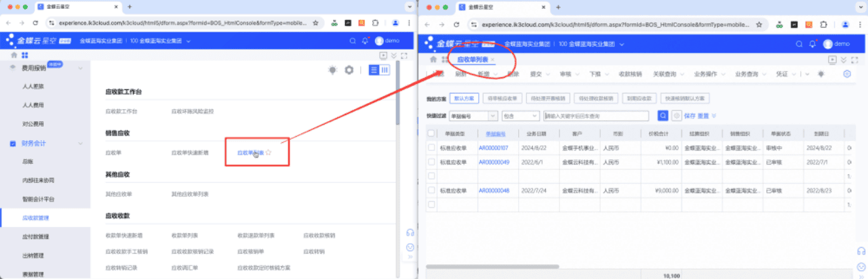Click the 待审核应收单 scheme button
The image size is (868, 279).
[x=502, y=98]
